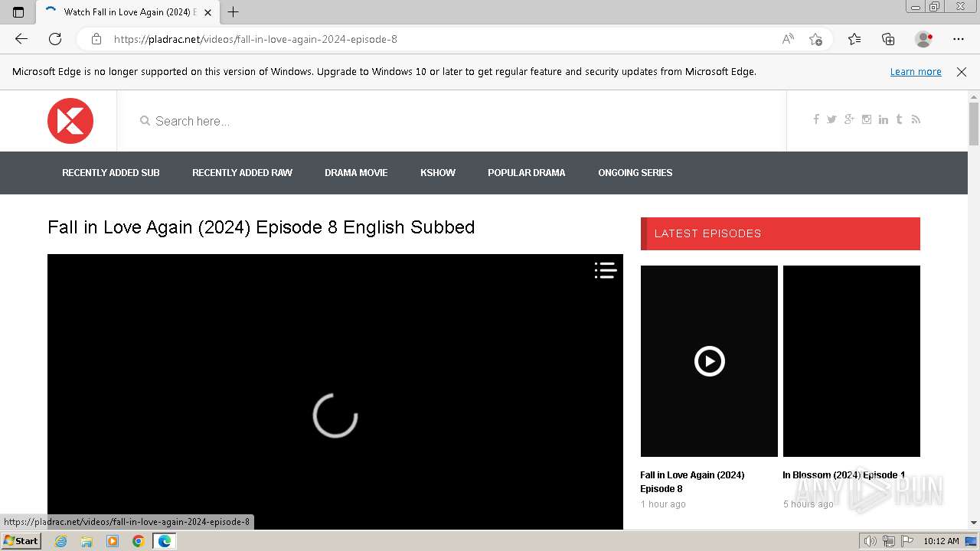Refresh the page
The width and height of the screenshot is (980, 551).
pyautogui.click(x=55, y=39)
